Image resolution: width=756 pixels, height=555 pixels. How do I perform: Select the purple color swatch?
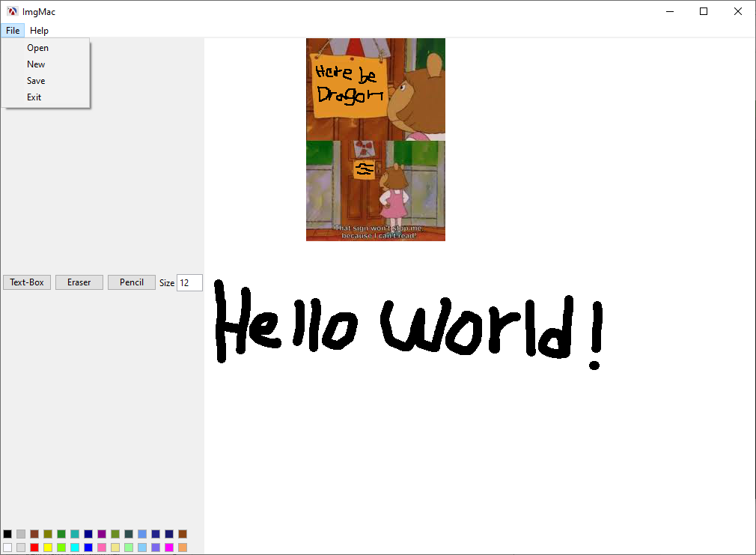click(102, 534)
